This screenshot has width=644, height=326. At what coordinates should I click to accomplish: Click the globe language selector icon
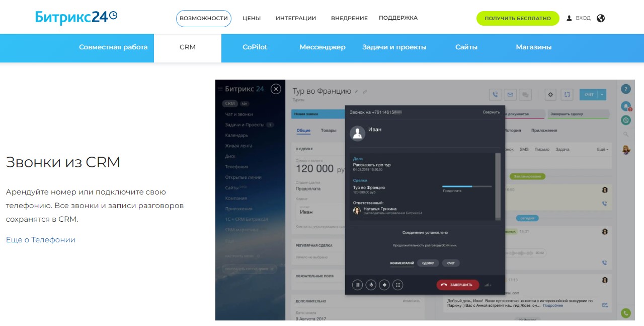coord(601,18)
